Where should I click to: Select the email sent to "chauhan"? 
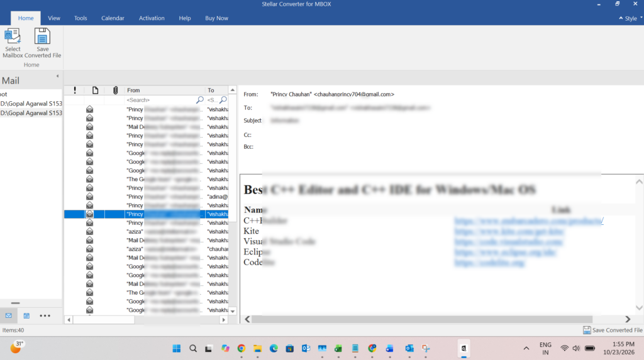point(146,249)
